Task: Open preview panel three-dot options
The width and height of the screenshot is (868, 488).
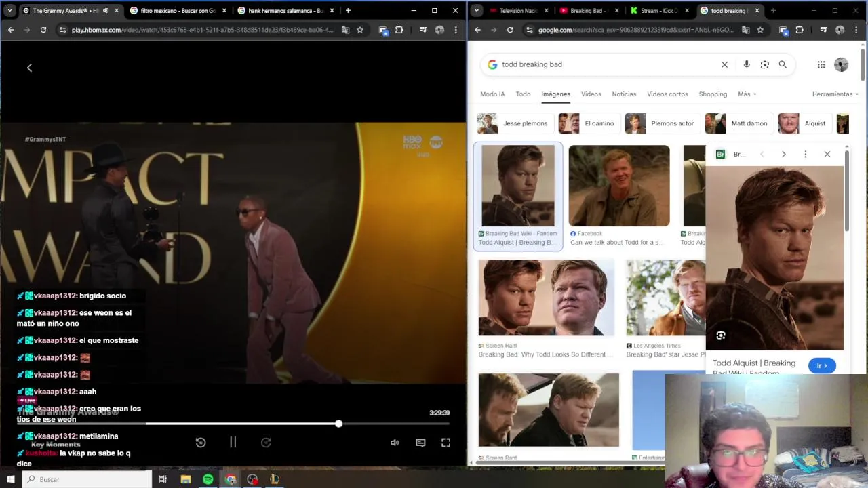Action: point(806,155)
